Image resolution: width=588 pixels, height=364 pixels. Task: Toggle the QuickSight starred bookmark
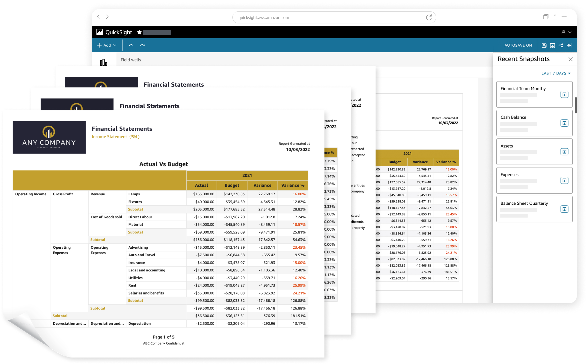coord(139,33)
